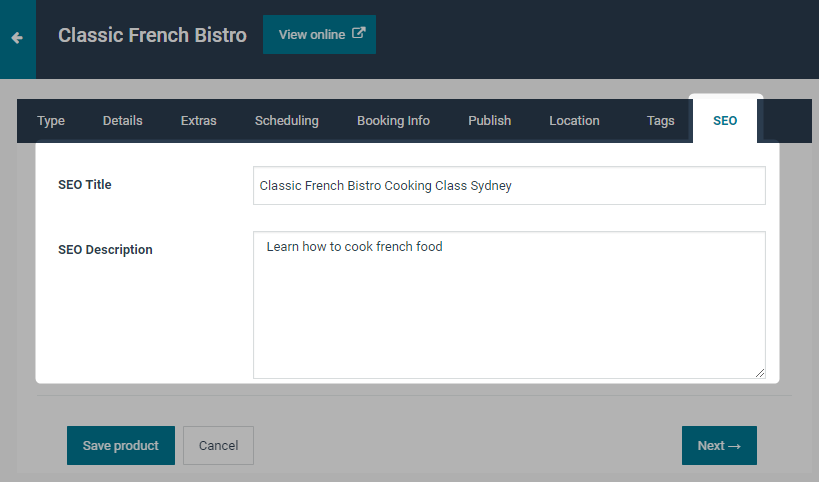Click the Save product button

tap(121, 445)
